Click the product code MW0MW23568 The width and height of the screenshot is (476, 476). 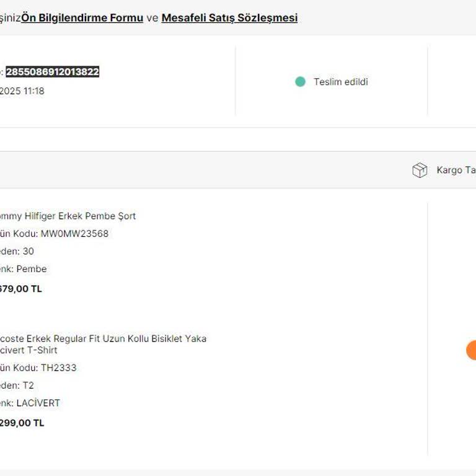pos(74,234)
